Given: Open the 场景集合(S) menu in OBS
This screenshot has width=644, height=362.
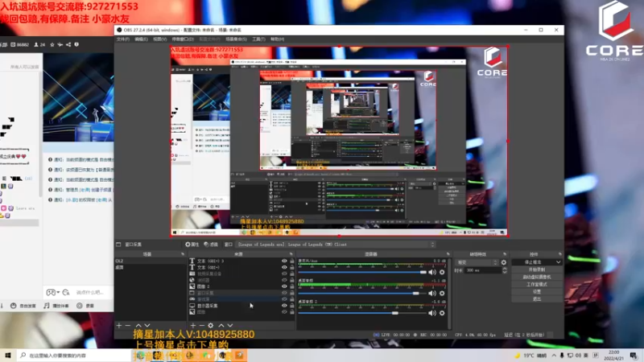Looking at the screenshot, I should 236,39.
